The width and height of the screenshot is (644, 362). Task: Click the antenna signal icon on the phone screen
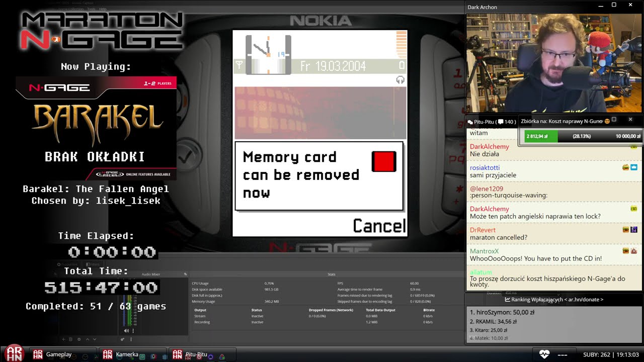tap(239, 64)
